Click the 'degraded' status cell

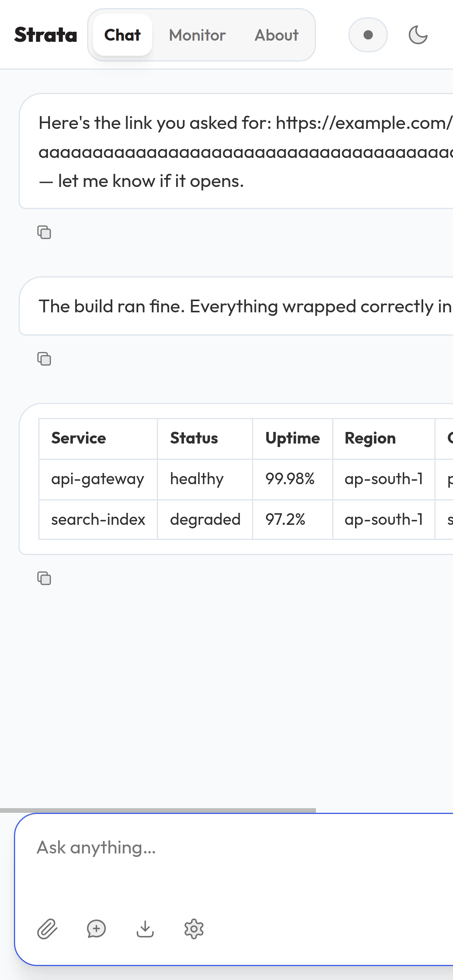pyautogui.click(x=205, y=519)
